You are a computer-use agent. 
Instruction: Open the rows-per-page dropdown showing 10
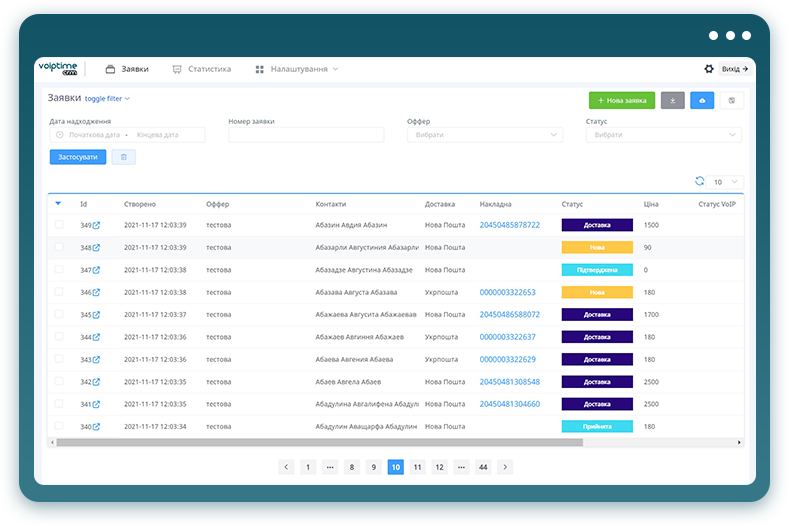click(x=727, y=182)
